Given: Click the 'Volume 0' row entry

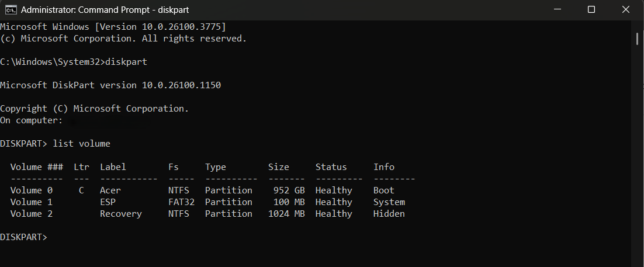Looking at the screenshot, I should [26, 190].
